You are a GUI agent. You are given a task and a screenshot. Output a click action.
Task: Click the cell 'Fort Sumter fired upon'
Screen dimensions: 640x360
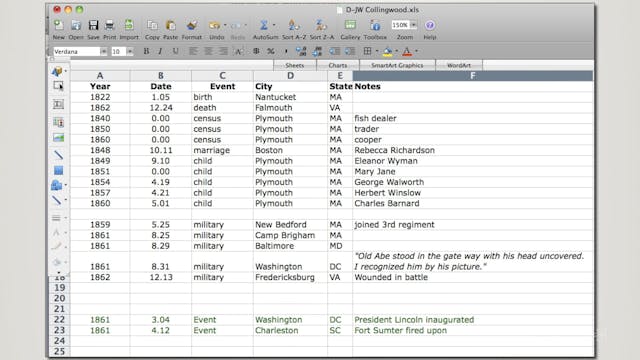click(473, 330)
